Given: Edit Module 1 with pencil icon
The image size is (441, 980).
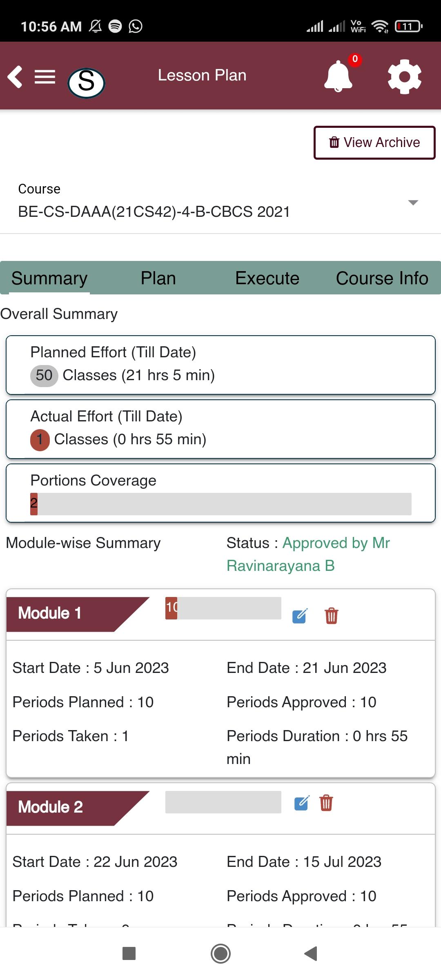Looking at the screenshot, I should click(300, 615).
